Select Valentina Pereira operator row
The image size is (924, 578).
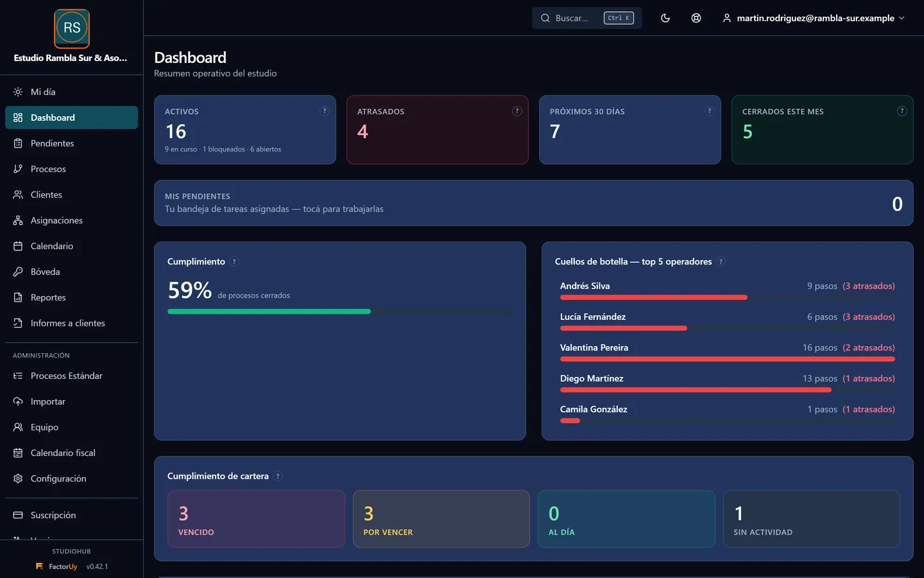click(x=728, y=353)
